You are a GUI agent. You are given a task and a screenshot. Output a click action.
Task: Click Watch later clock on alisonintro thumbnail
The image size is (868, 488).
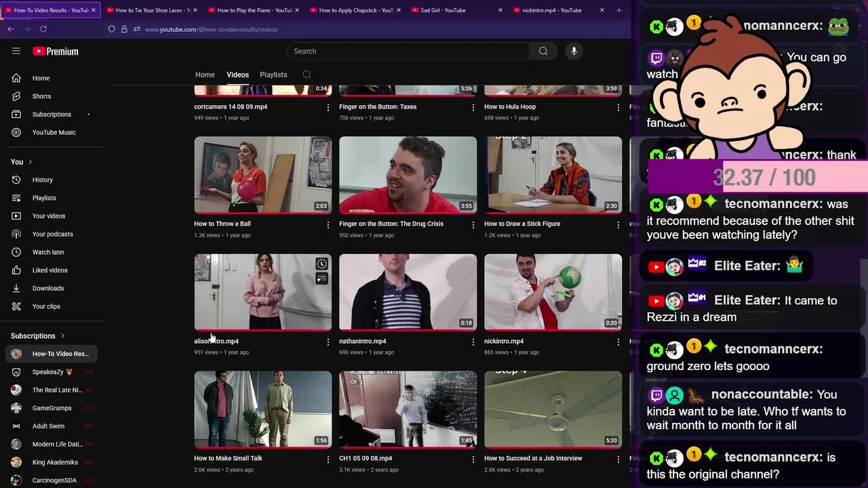321,264
